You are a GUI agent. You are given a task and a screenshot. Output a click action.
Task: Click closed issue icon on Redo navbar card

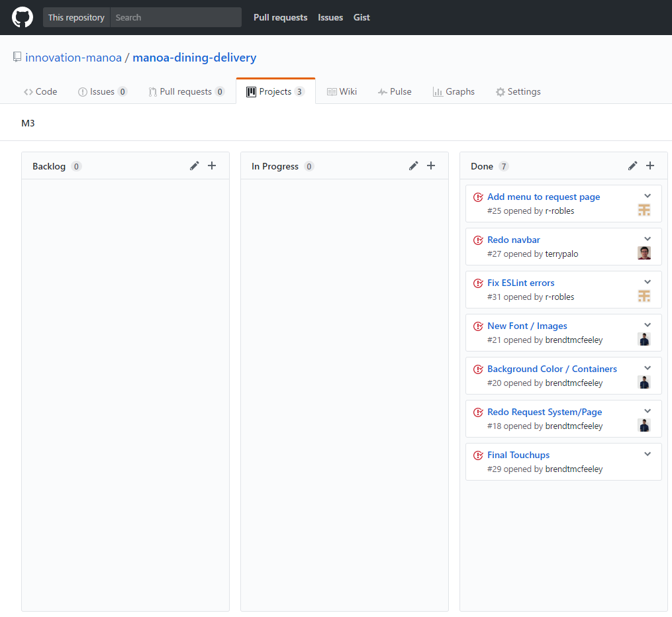478,240
